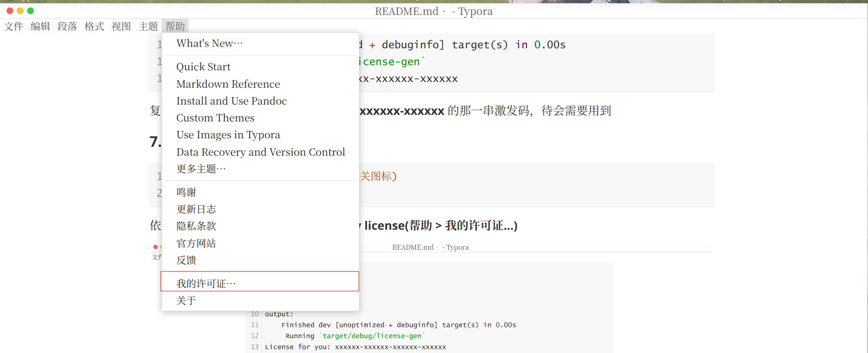Open Use Images in Typora
Image resolution: width=868 pixels, height=353 pixels.
click(x=228, y=135)
